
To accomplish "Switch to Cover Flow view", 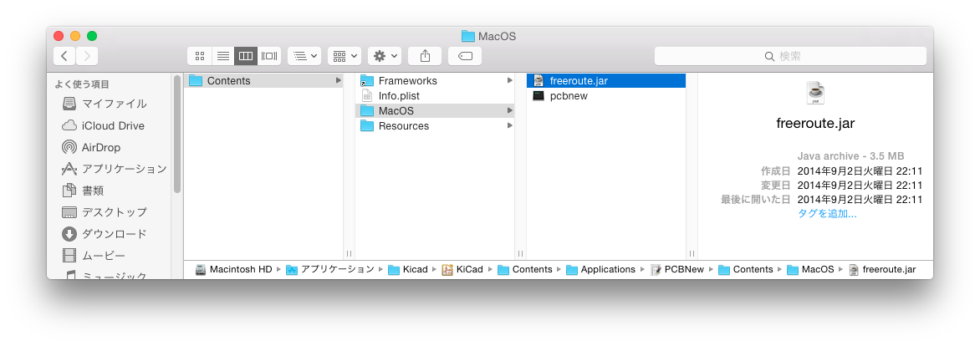I will click(x=269, y=56).
